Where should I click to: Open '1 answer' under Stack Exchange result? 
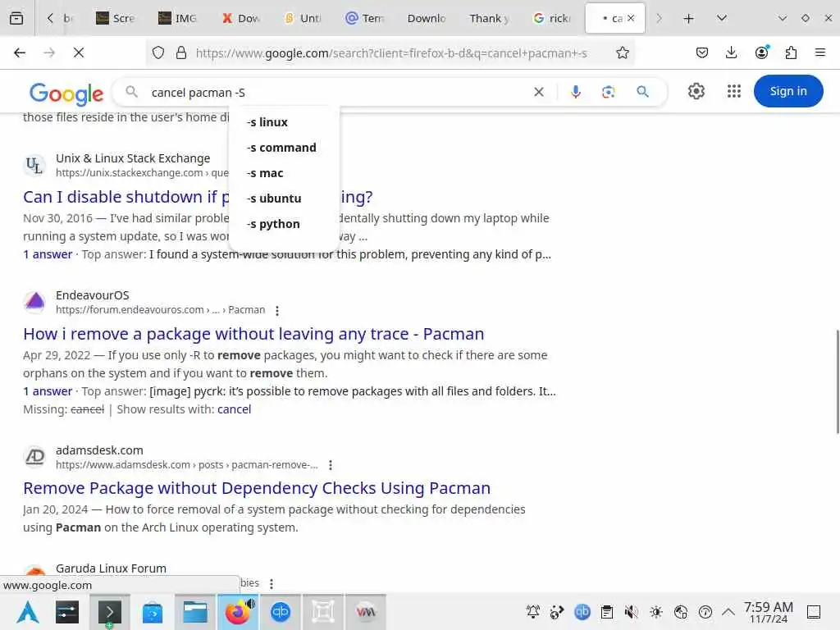pyautogui.click(x=48, y=254)
